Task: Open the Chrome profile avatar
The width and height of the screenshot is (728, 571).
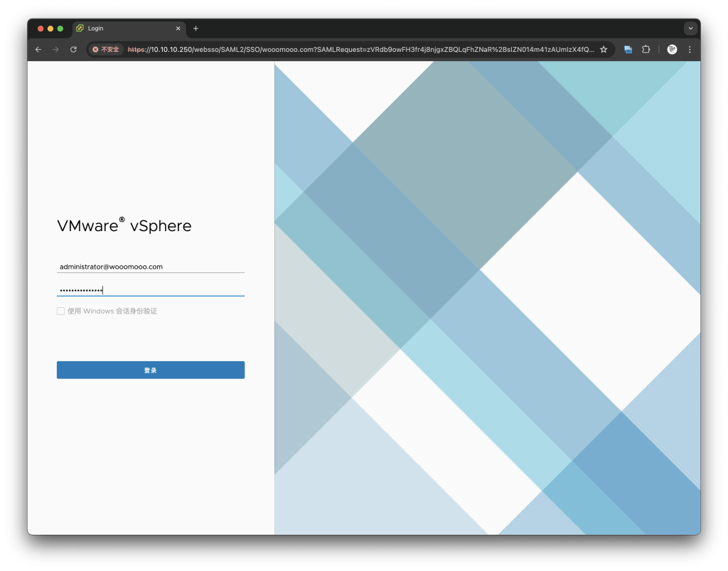Action: 672,49
